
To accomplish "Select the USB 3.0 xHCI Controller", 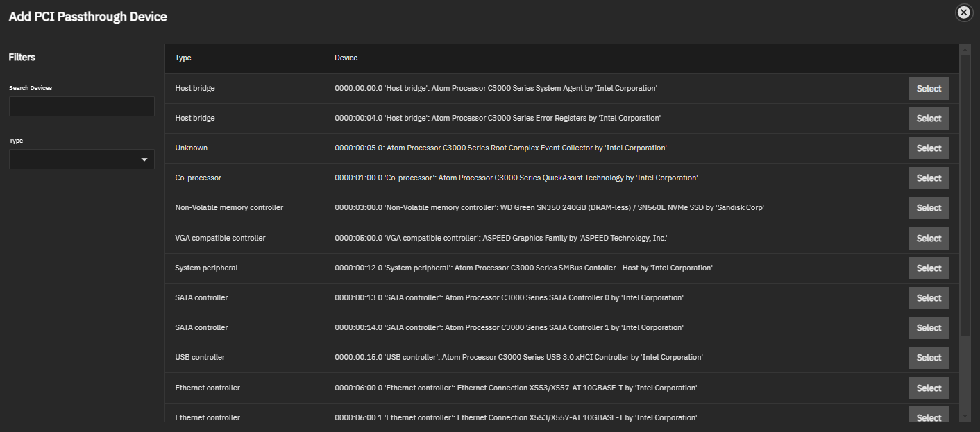I will pos(929,358).
